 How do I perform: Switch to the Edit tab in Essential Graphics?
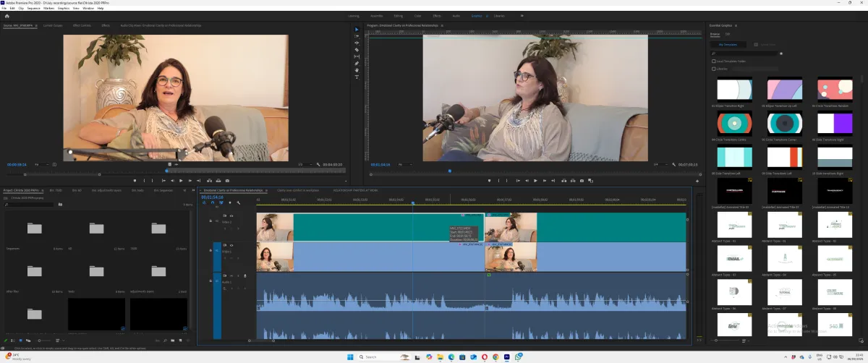click(x=728, y=34)
